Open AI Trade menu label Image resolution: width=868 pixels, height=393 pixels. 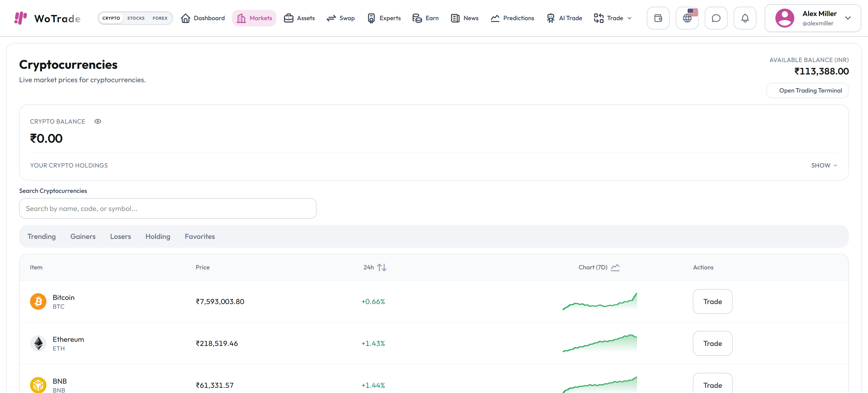(x=570, y=18)
